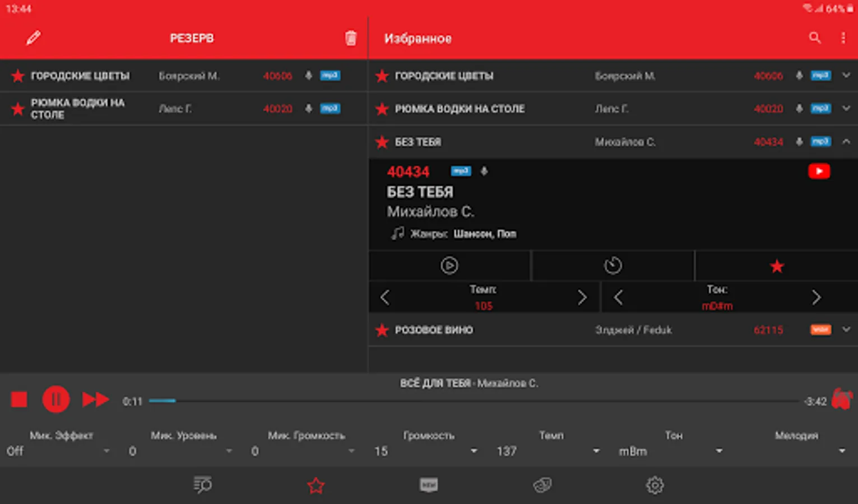Toggle the star on the Без тебя row
This screenshot has height=504, width=858.
382,142
